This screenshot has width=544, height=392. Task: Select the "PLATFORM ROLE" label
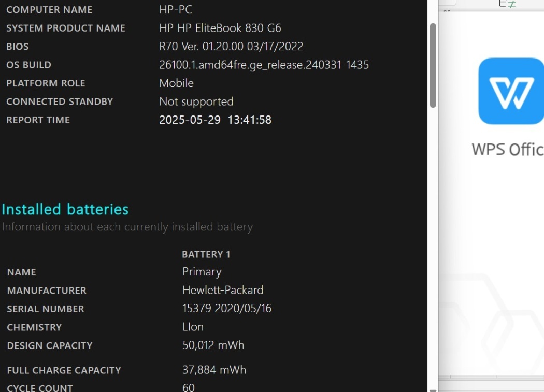click(x=46, y=83)
